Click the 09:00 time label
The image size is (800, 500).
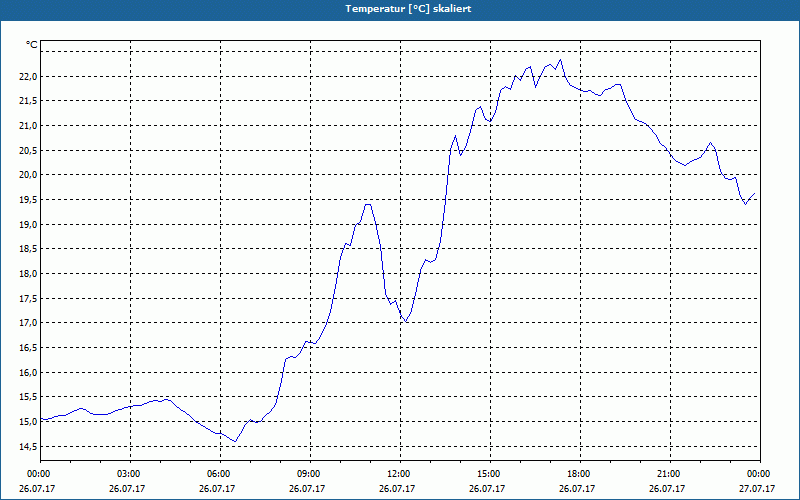(308, 474)
